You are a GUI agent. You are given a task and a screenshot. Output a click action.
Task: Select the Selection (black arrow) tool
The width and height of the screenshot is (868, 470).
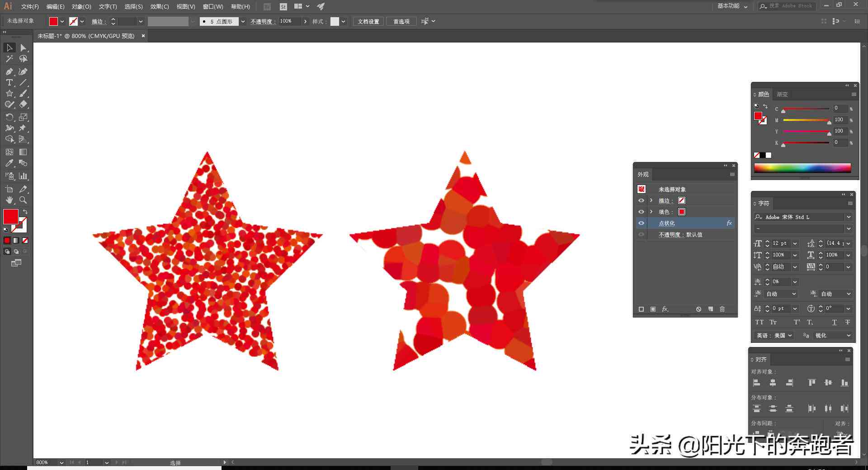pos(9,47)
